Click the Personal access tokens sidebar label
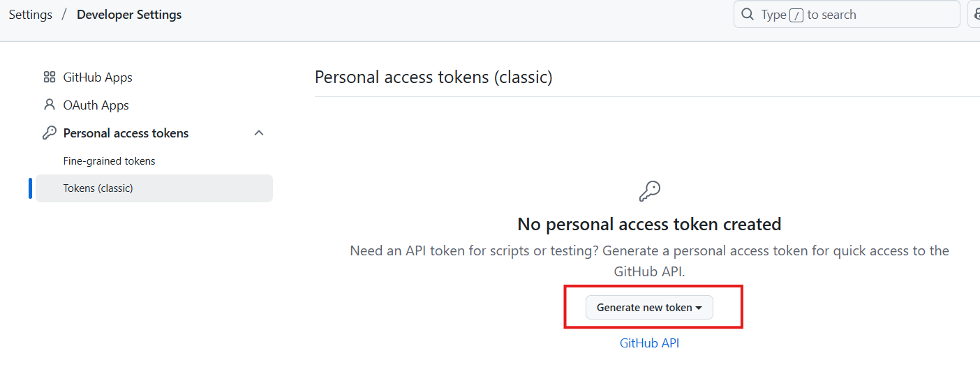Screen dimensions: 980x390 coord(126,133)
